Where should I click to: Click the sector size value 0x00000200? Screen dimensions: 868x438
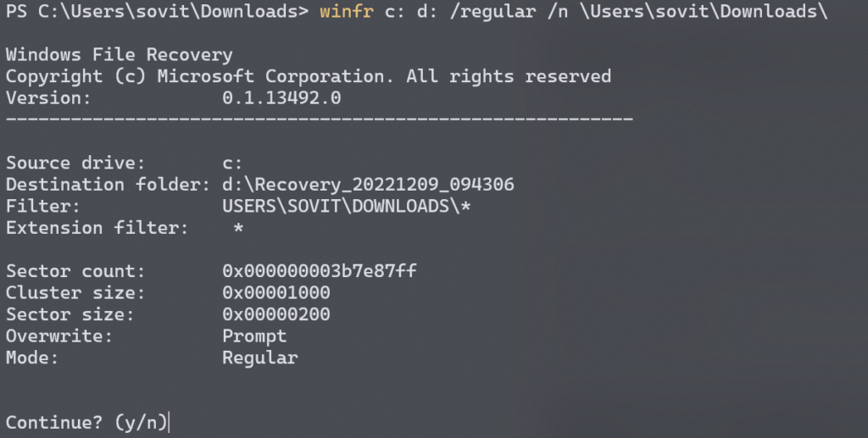(x=276, y=314)
